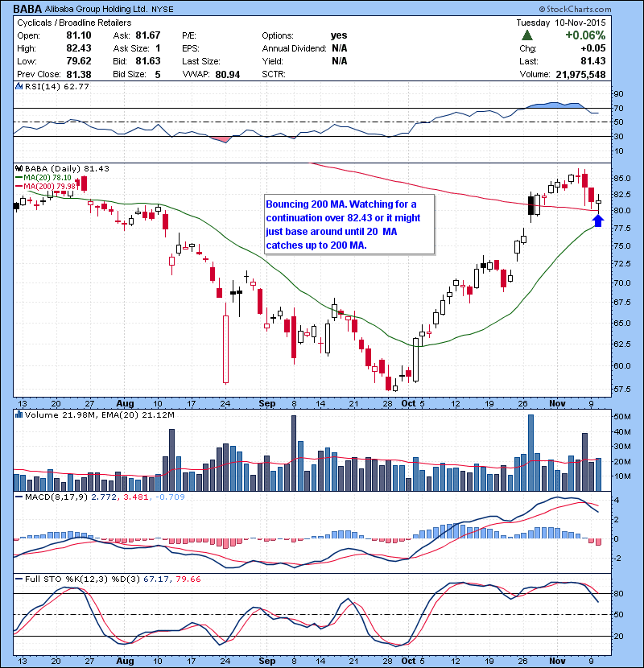Click the 'MACD(8,17,9)' indicator label
The height and width of the screenshot is (668, 644).
(x=56, y=497)
